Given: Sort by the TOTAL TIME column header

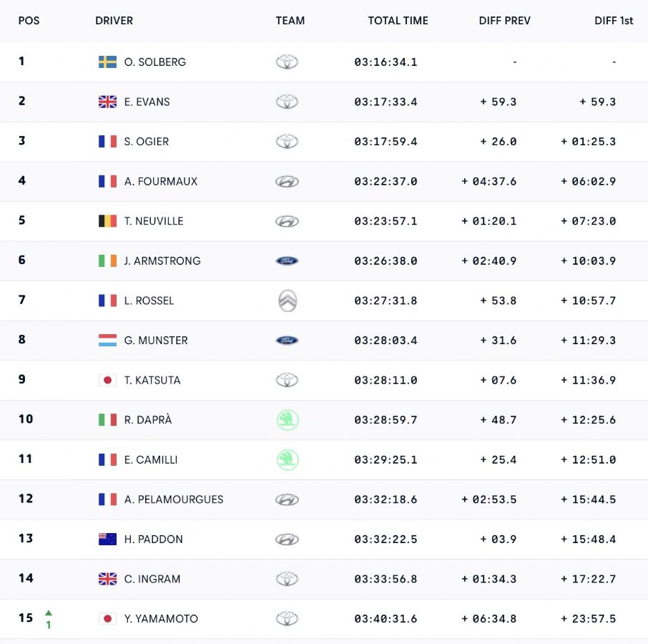Looking at the screenshot, I should click(398, 21).
